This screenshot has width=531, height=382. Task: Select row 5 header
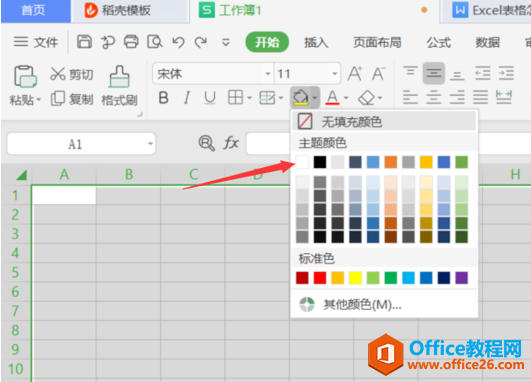tap(16, 272)
